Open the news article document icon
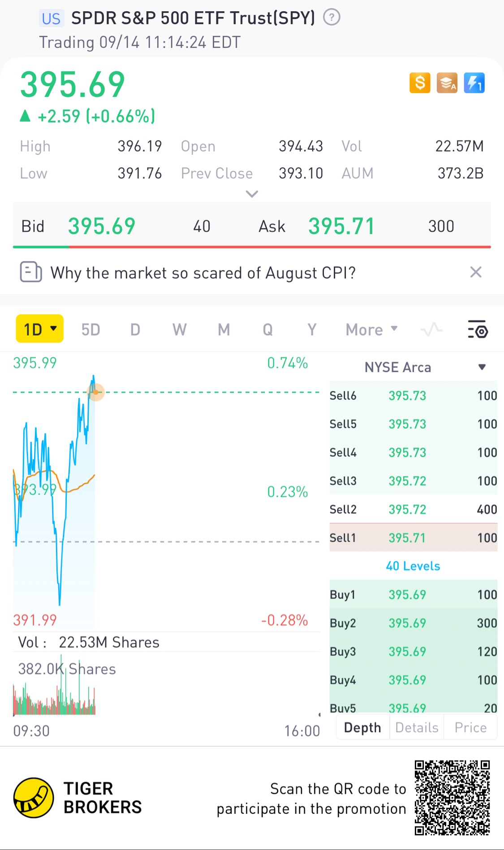Image resolution: width=504 pixels, height=850 pixels. (x=30, y=272)
